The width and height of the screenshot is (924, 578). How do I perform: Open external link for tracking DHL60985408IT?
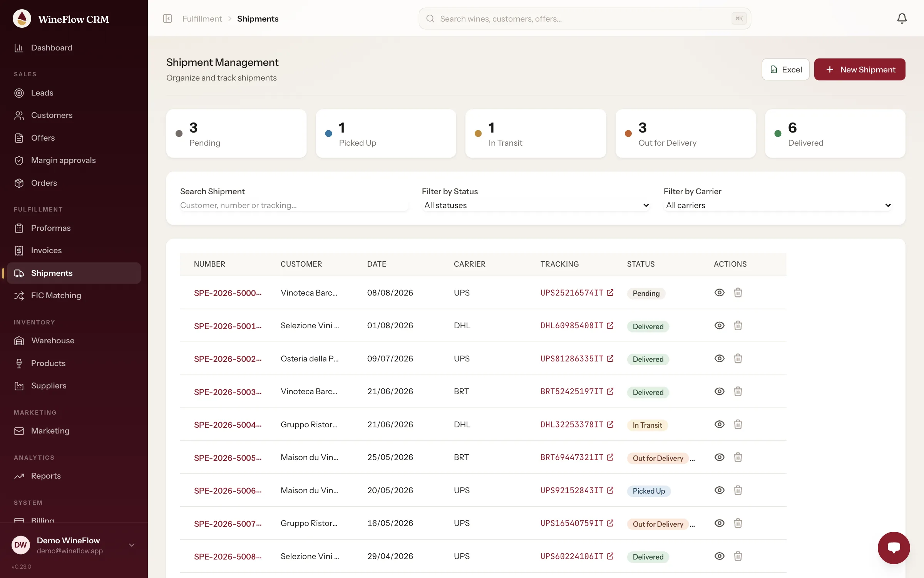point(610,326)
